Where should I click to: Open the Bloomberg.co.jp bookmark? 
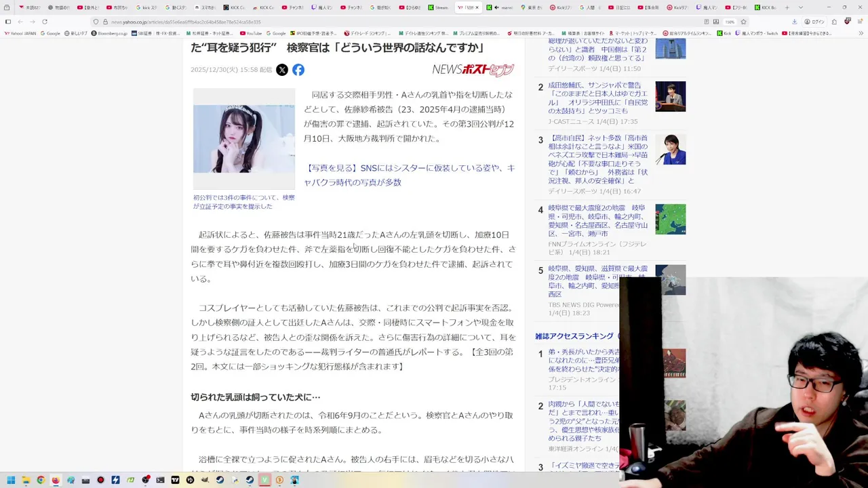point(108,33)
